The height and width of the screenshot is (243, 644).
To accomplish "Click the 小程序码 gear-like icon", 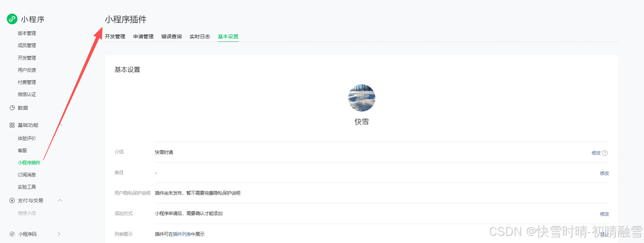I will pyautogui.click(x=12, y=234).
